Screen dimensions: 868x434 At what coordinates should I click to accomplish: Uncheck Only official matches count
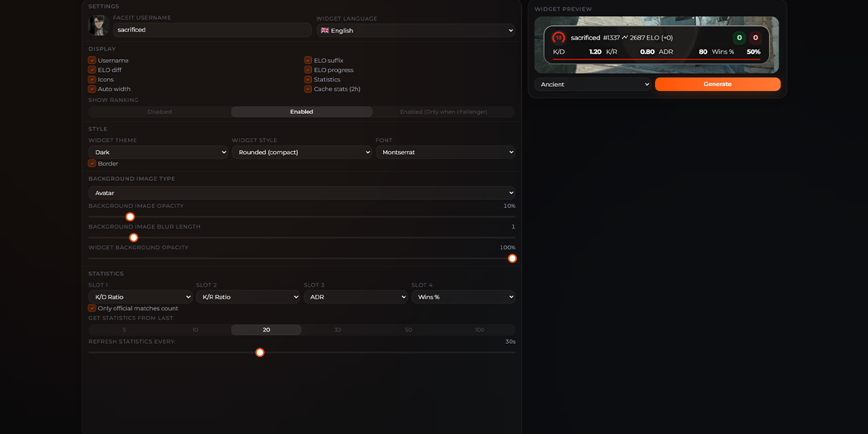click(x=92, y=308)
